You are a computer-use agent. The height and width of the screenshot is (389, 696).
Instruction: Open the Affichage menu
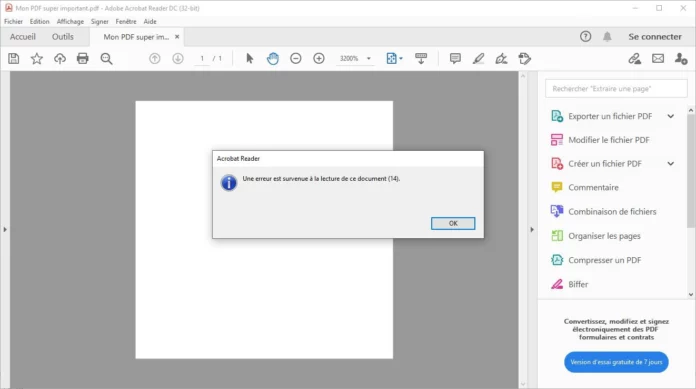coord(70,21)
